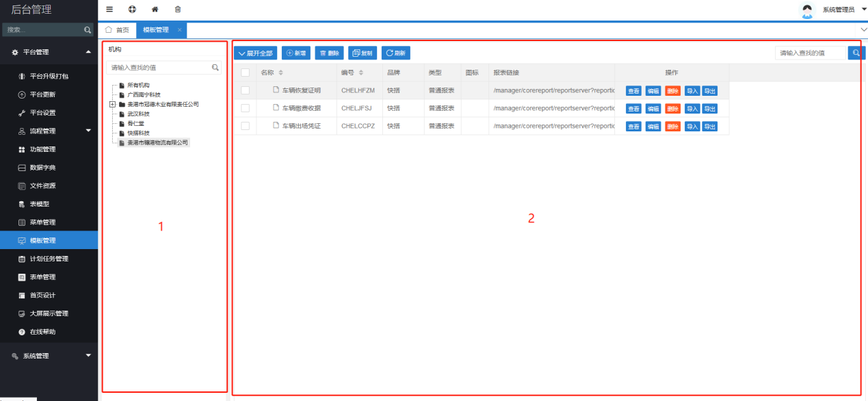Viewport: 868px width, 401px height.
Task: Tick the select-all checkbox in table header
Action: pos(245,73)
